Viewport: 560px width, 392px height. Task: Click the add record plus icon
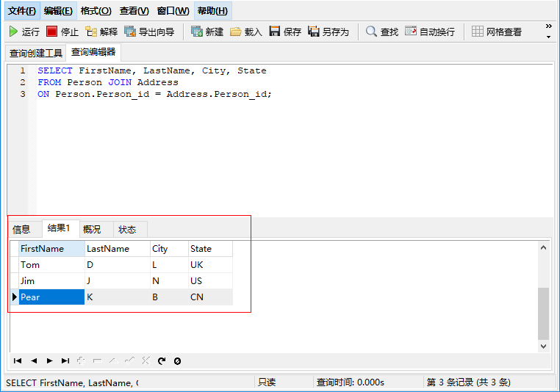pos(81,361)
